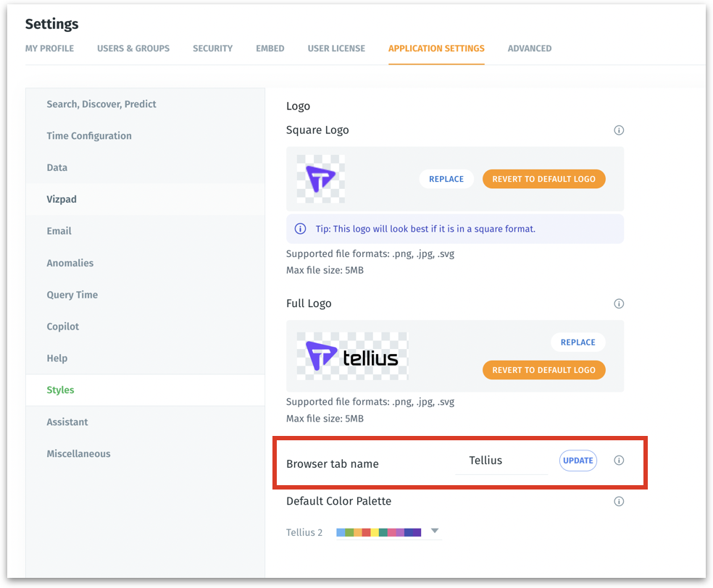Click REPLACE for the Full Logo

tap(578, 343)
